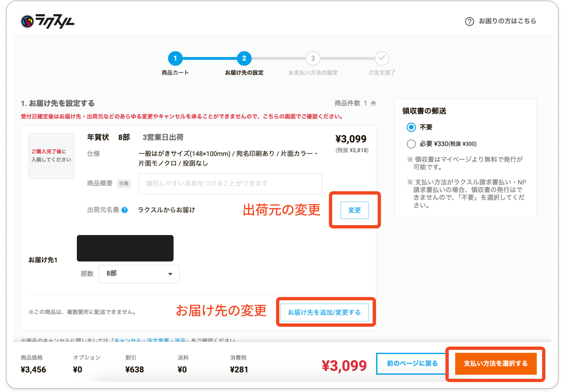Select the 不要 receipt radio button
Screen dimensions: 564x392
click(411, 127)
